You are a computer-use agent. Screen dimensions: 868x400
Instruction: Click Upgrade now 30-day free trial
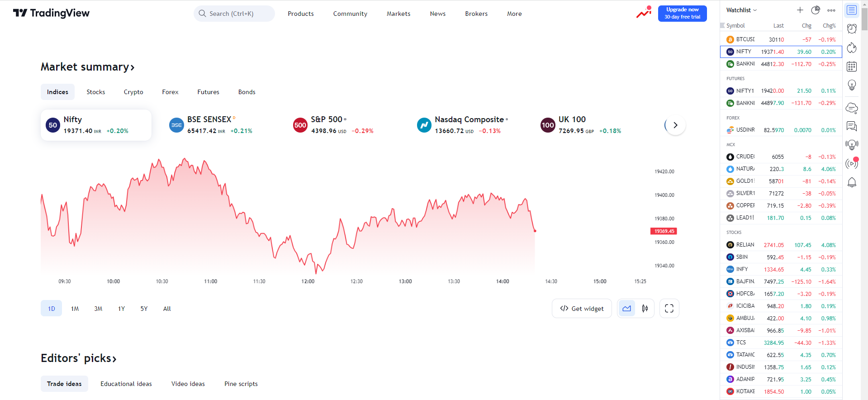pos(682,13)
